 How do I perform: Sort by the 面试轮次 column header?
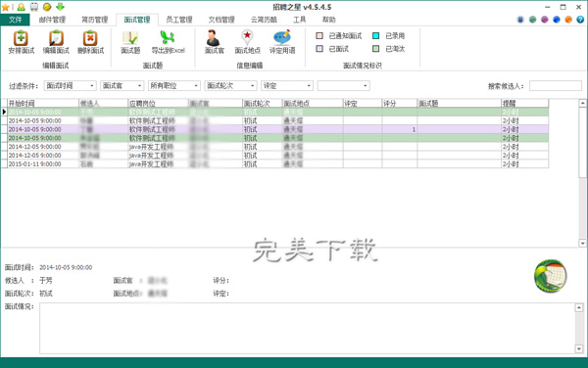tap(262, 103)
